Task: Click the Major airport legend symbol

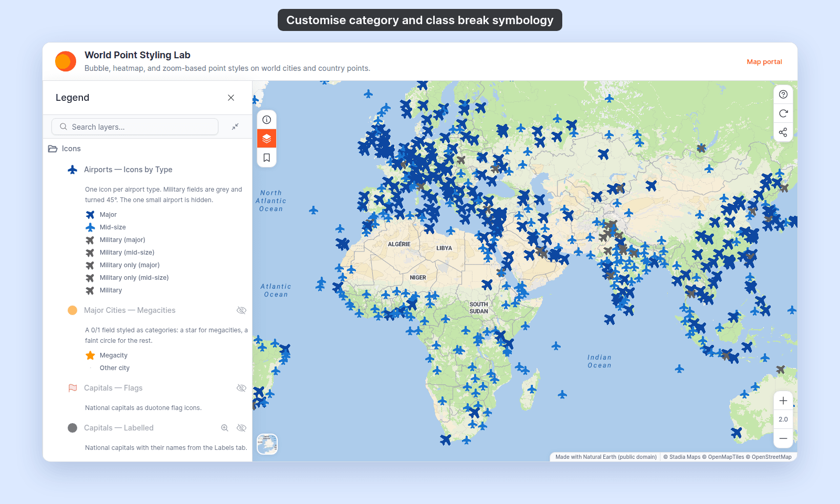Action: (x=90, y=215)
